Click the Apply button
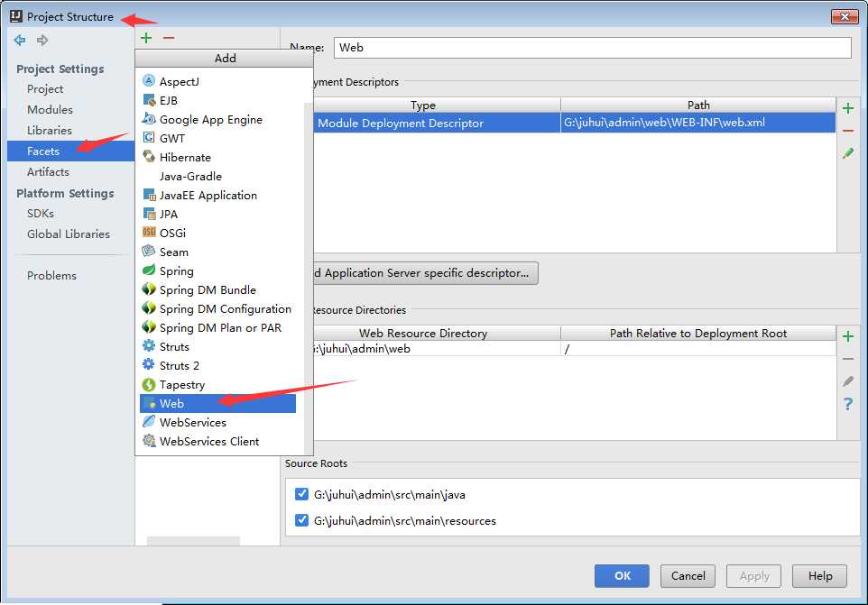This screenshot has height=605, width=868. (x=754, y=575)
